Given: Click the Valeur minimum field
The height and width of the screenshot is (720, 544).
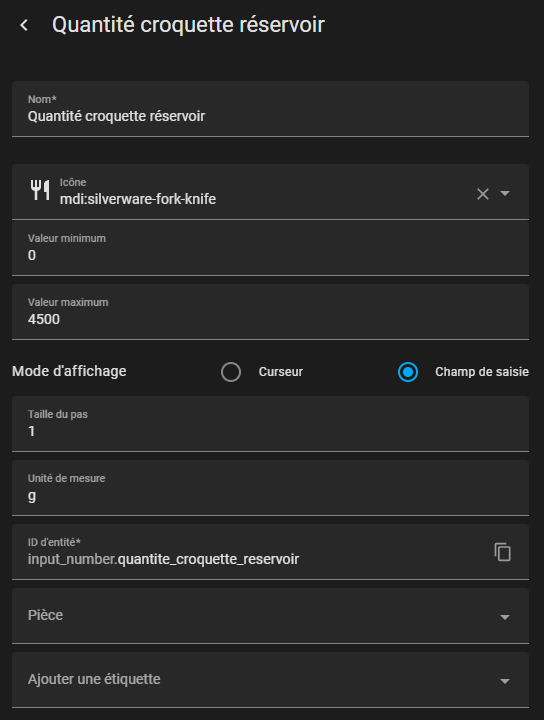Looking at the screenshot, I should pyautogui.click(x=270, y=248).
